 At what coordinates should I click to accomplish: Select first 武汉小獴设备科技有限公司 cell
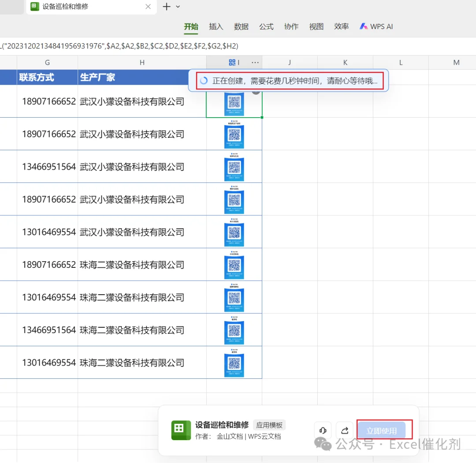(x=142, y=101)
